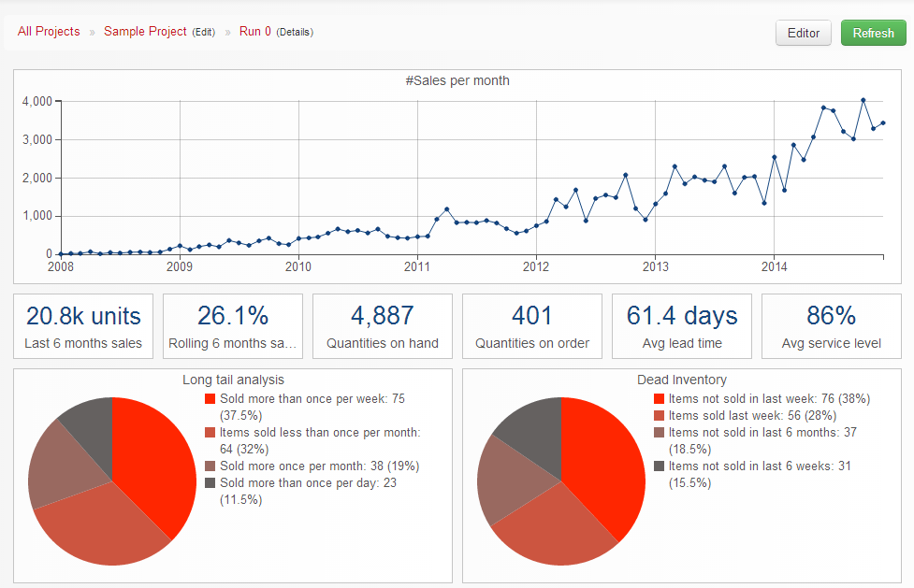
Task: Click the Quantities on hand tile
Action: click(383, 326)
